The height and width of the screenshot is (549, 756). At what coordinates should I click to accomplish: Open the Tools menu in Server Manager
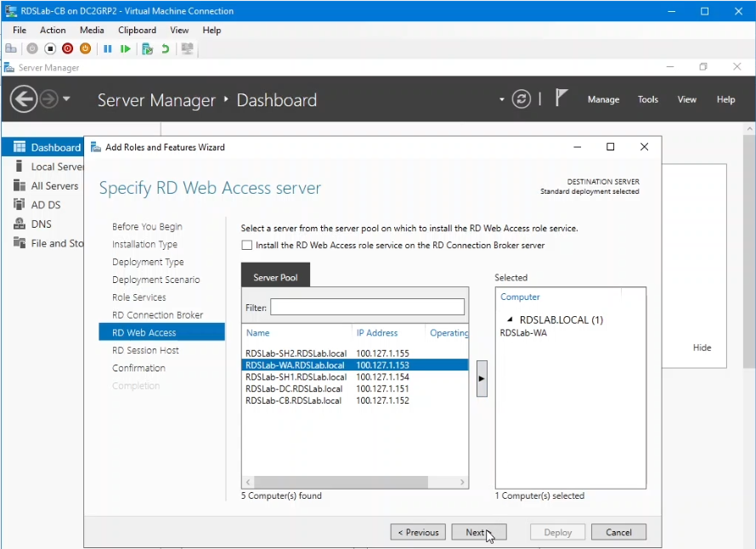[x=647, y=100]
